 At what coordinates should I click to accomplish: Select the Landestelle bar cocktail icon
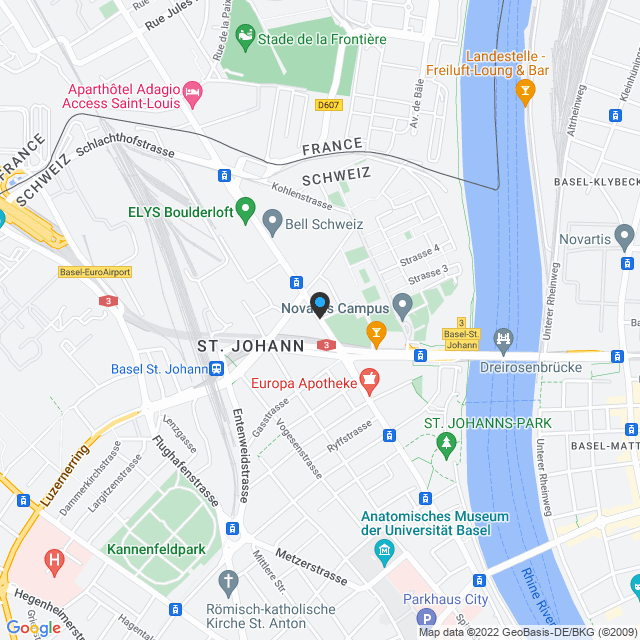[525, 93]
